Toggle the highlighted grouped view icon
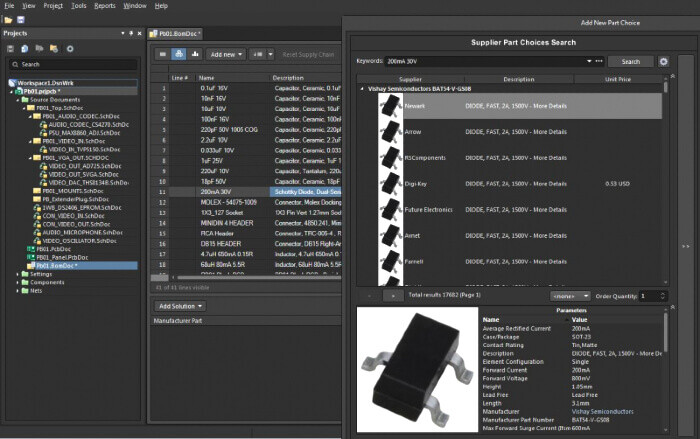This screenshot has height=439, width=700. (x=179, y=54)
